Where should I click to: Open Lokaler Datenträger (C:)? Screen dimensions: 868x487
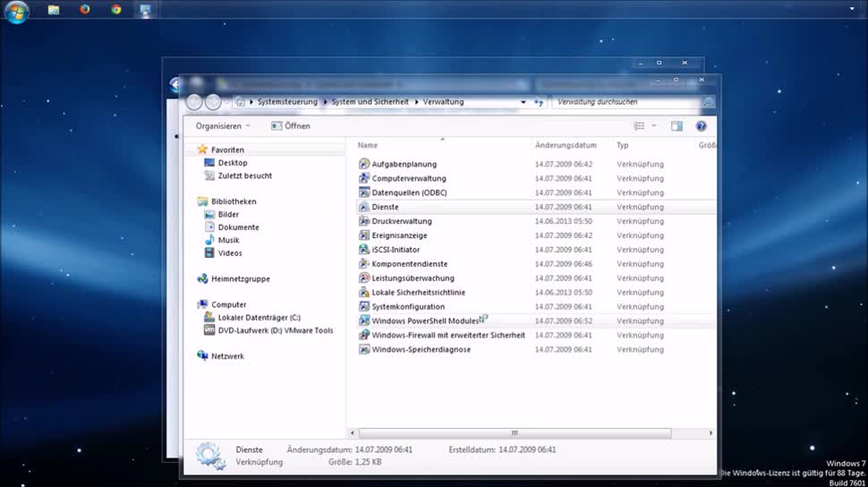tap(260, 318)
